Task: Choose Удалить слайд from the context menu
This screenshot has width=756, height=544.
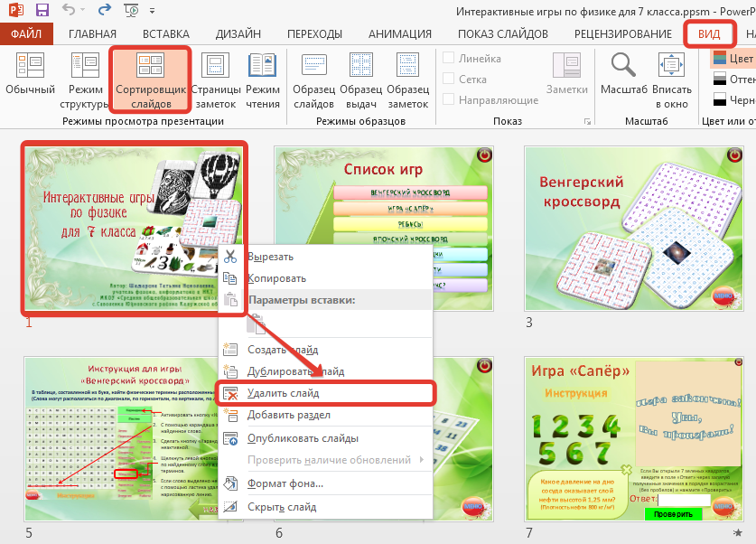Action: pyautogui.click(x=284, y=393)
